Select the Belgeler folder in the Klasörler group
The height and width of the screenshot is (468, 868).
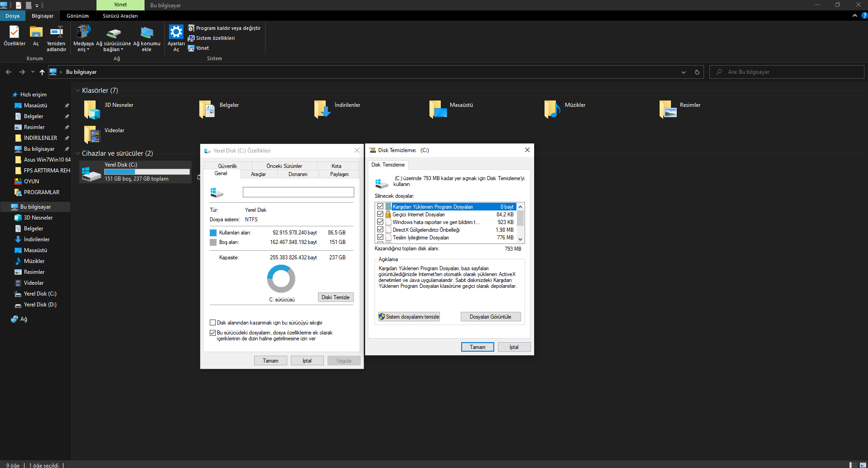(219, 109)
